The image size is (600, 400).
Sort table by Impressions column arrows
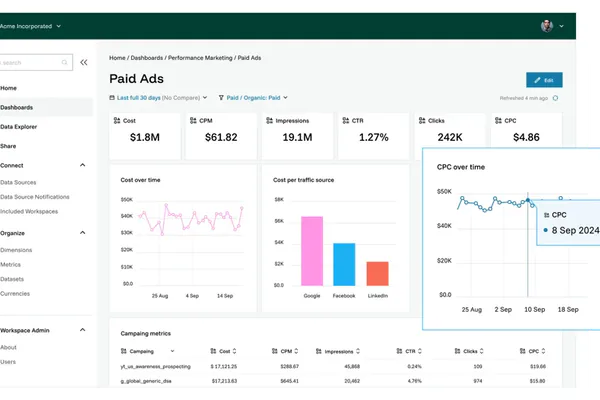tap(358, 351)
